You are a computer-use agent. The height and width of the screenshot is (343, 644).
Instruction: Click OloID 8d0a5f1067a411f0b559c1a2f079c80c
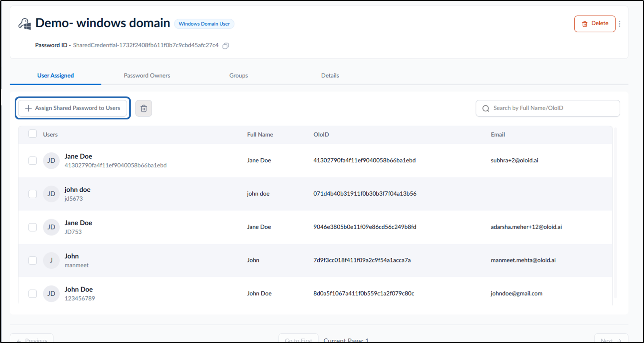pyautogui.click(x=364, y=293)
